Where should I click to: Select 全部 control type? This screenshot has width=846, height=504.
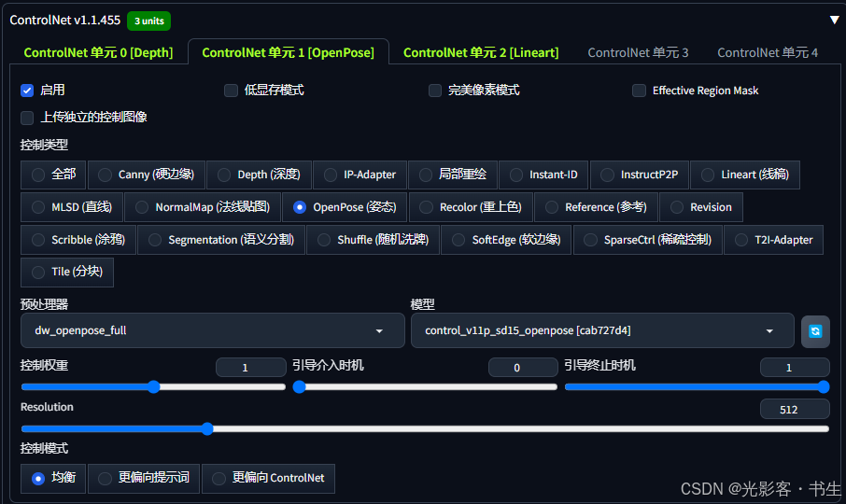click(x=53, y=175)
